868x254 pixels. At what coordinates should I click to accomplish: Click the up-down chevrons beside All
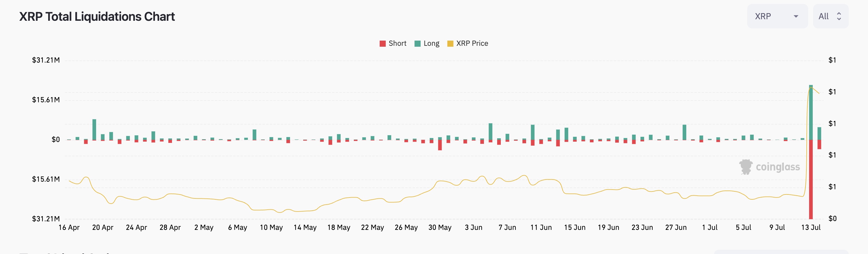coord(839,16)
